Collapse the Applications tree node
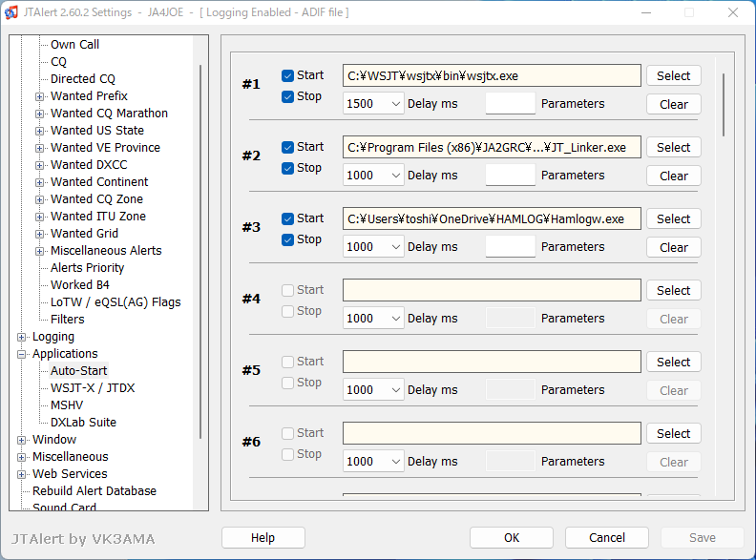Viewport: 756px width, 560px height. pyautogui.click(x=21, y=354)
